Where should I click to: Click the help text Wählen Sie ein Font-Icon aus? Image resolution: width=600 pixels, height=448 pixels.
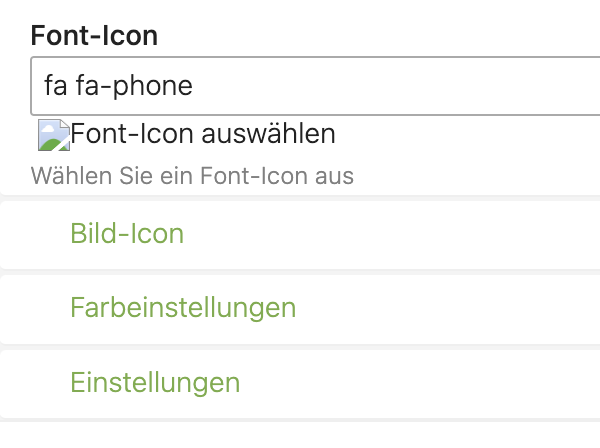pos(192,176)
